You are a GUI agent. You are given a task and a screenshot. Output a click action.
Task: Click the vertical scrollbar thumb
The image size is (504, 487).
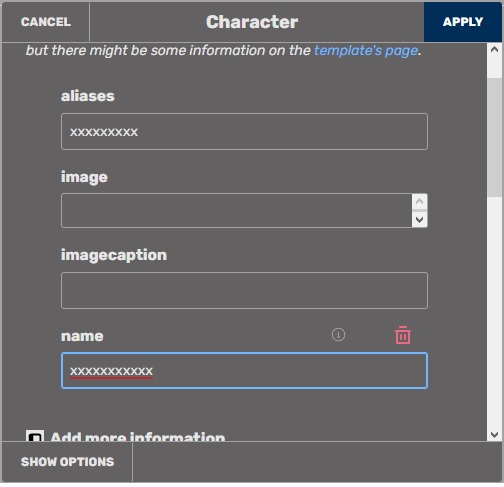coord(495,137)
